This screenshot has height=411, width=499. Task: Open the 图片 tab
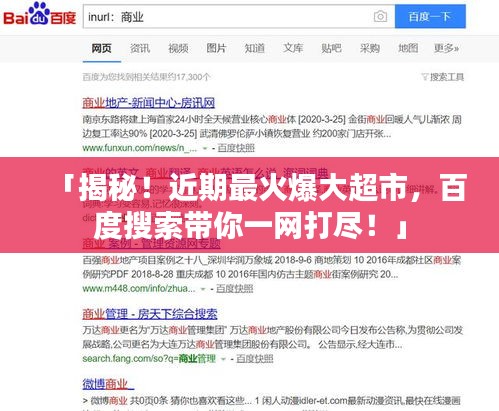pos(216,49)
